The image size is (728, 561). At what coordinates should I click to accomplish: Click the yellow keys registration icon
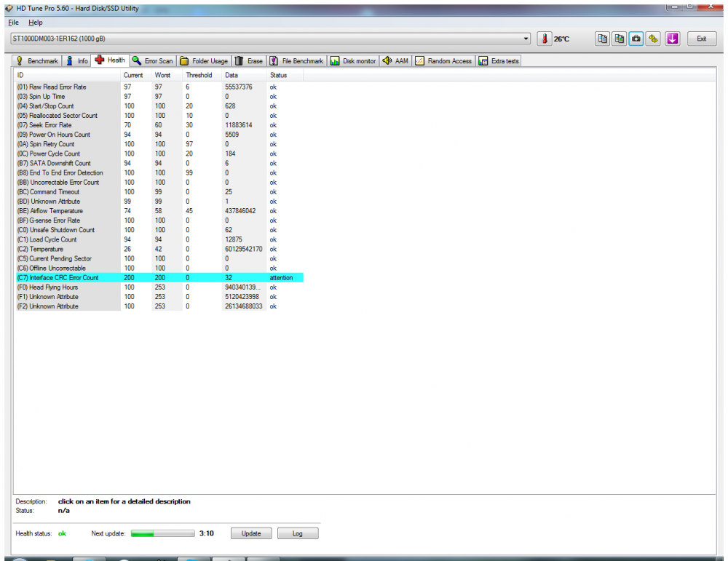coord(653,39)
